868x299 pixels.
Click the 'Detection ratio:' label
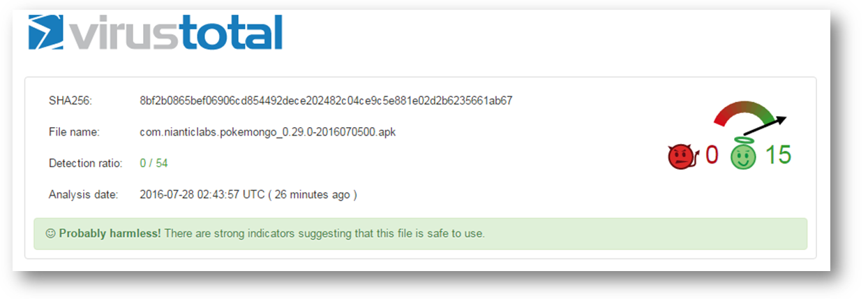(85, 163)
